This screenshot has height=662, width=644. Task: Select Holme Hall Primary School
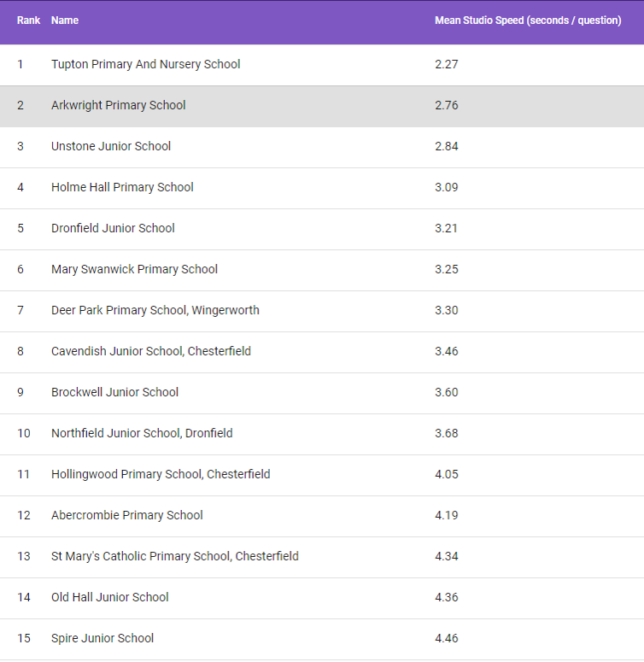coord(122,187)
